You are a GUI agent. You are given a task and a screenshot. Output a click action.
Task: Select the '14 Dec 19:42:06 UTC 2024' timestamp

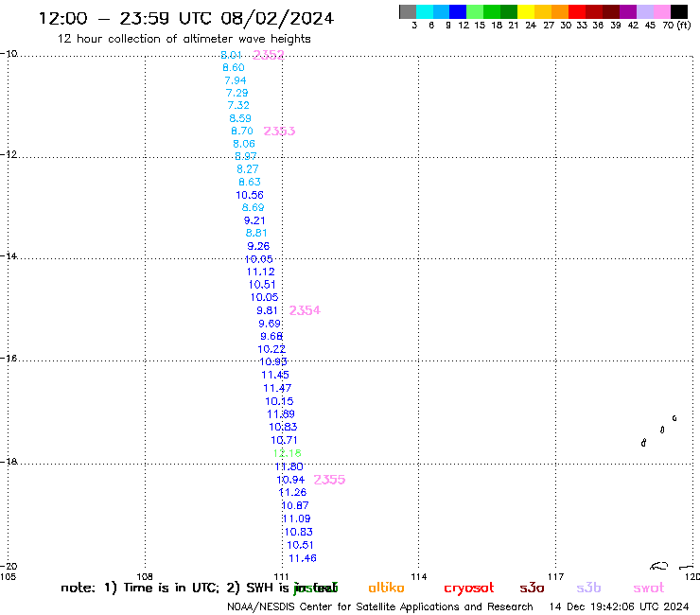(620, 606)
